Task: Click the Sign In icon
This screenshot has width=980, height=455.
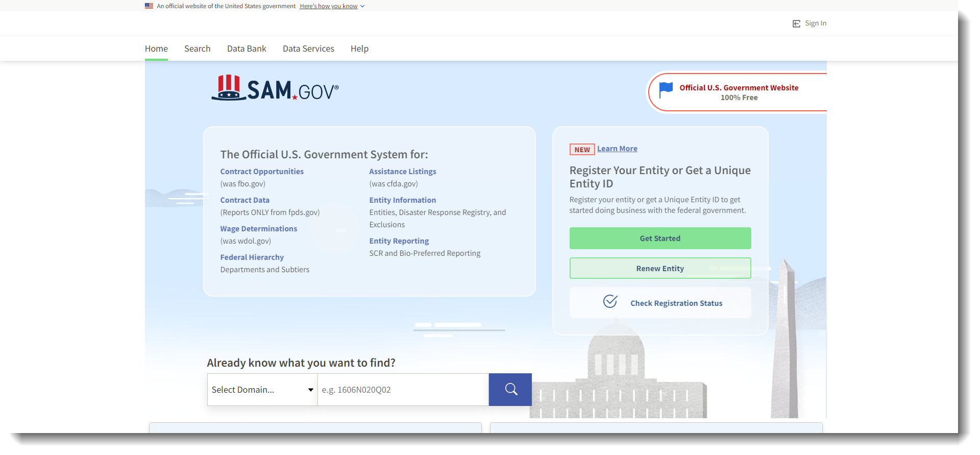Action: click(x=796, y=23)
